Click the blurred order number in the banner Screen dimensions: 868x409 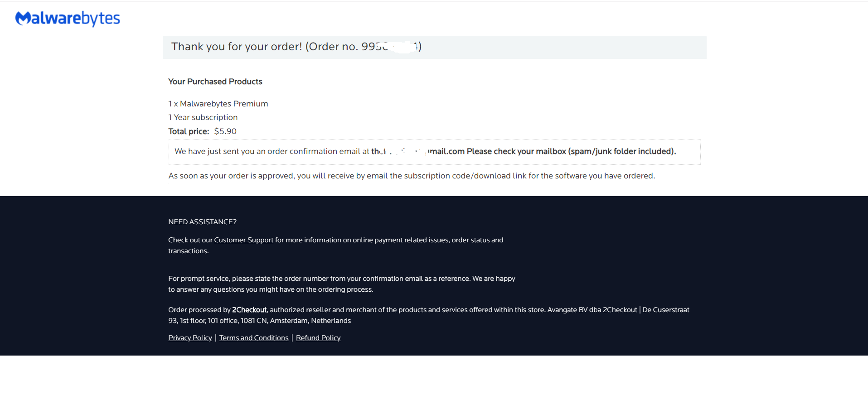point(390,47)
